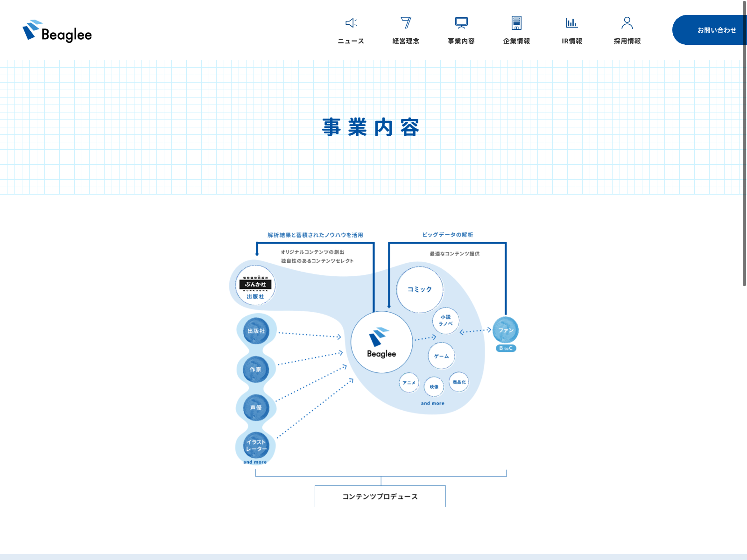Go to the 企業情報 page link

tap(516, 41)
